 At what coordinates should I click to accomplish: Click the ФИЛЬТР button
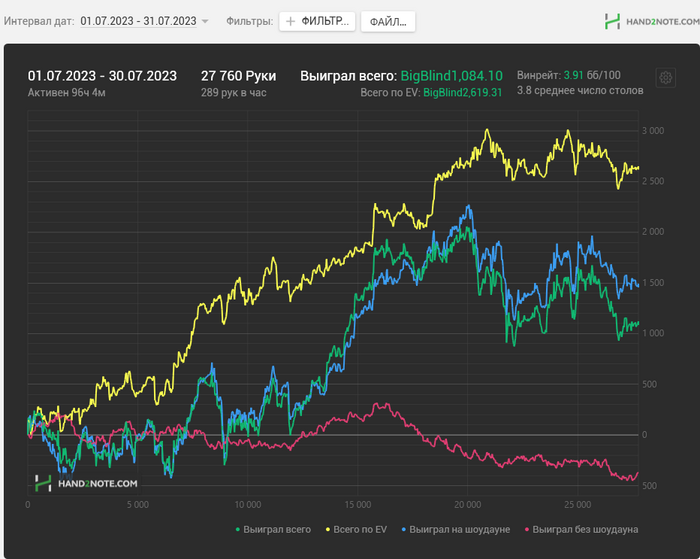tap(317, 21)
